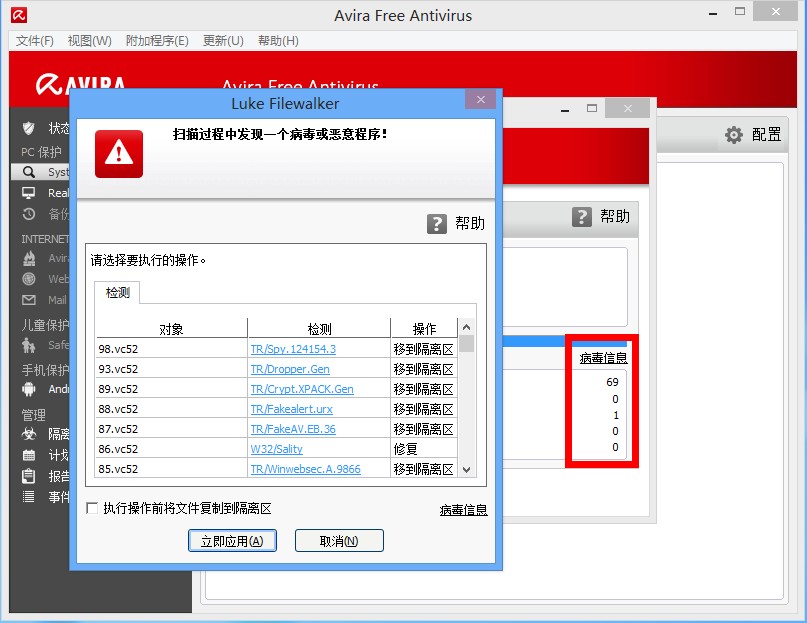
Task: Open 文件(F) menu
Action: coord(34,41)
